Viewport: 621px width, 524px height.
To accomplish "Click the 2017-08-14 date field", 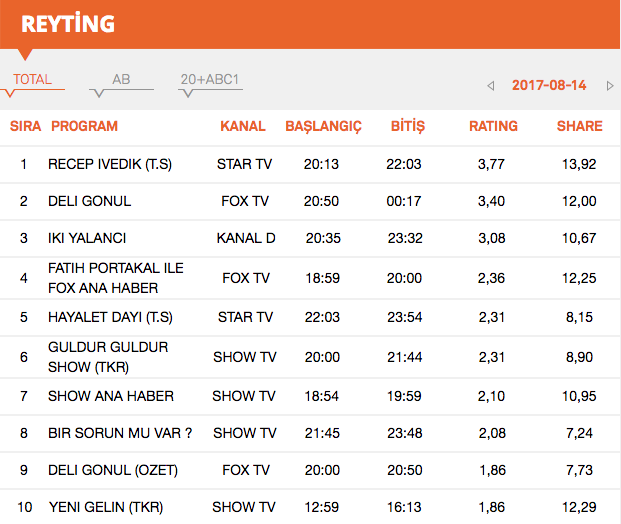I will [x=549, y=86].
